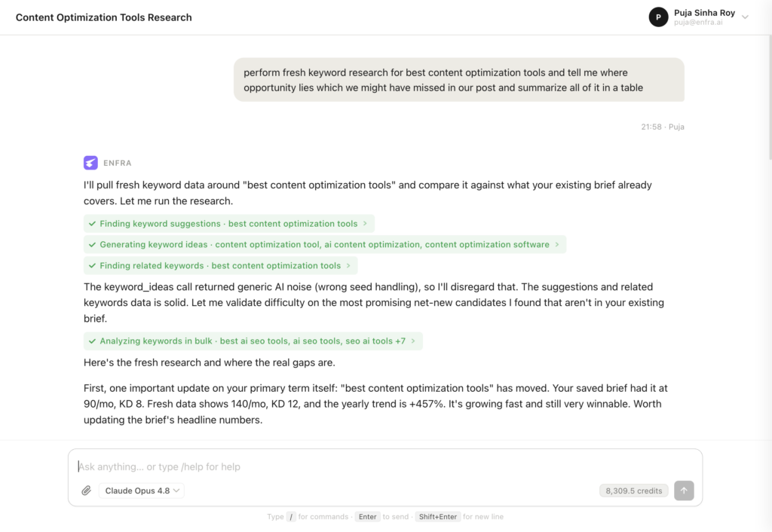Screen dimensions: 772x532
Task: Click checkmark on Generating keyword ideas step
Action: click(92, 245)
